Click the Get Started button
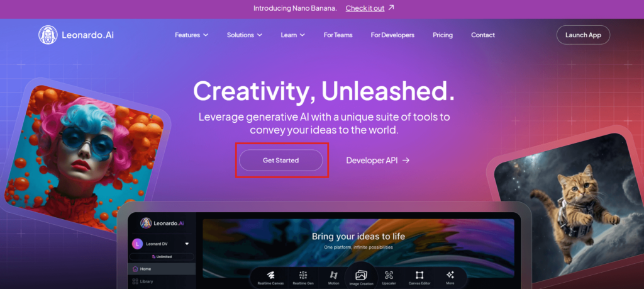Screen dimensions: 644x289 coord(281,161)
